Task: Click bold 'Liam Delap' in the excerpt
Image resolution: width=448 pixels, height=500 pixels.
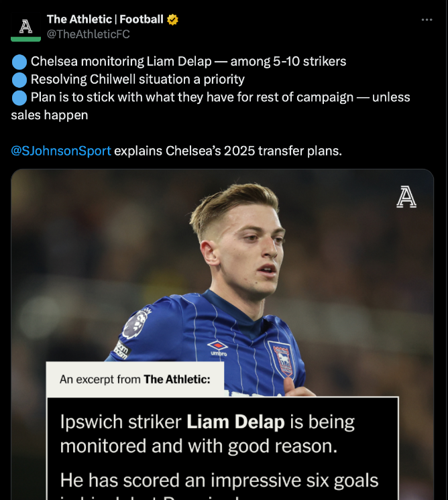Action: (235, 422)
